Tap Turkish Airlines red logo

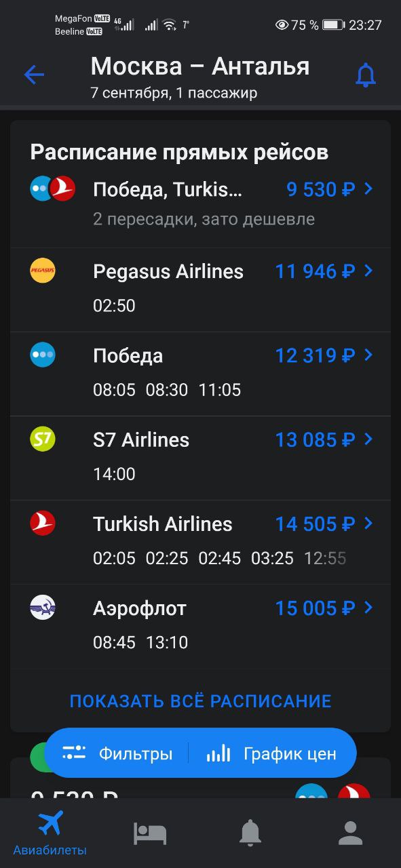(x=43, y=523)
